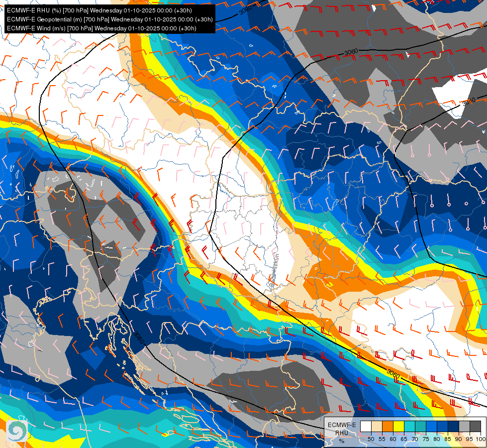The image size is (487, 448).
Task: Select the dark gray 95–100% legend swatch
Action: pyautogui.click(x=475, y=426)
